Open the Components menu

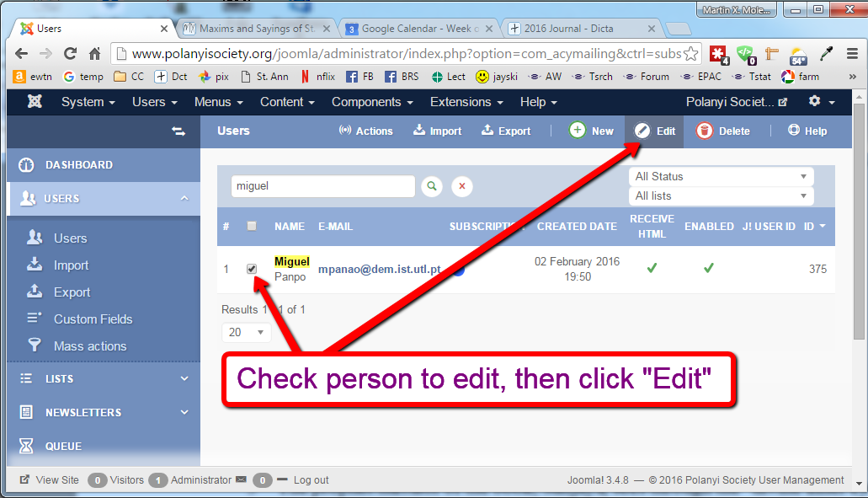click(x=372, y=102)
